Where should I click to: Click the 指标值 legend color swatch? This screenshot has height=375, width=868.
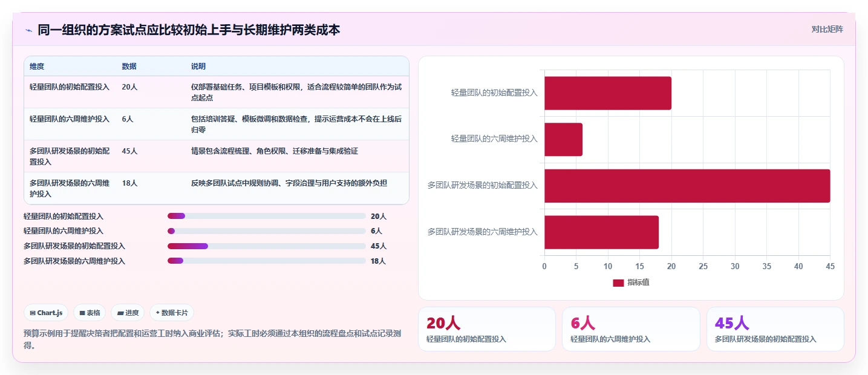tap(618, 282)
